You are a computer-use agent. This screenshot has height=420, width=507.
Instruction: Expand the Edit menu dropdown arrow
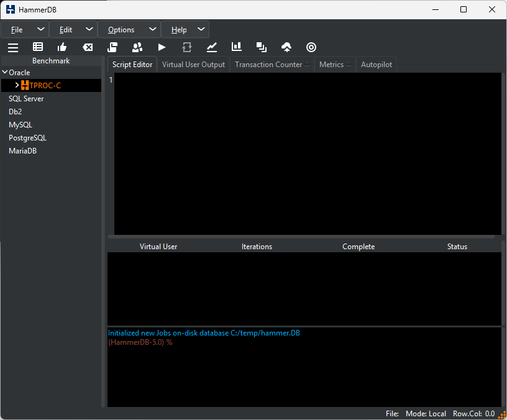[89, 29]
